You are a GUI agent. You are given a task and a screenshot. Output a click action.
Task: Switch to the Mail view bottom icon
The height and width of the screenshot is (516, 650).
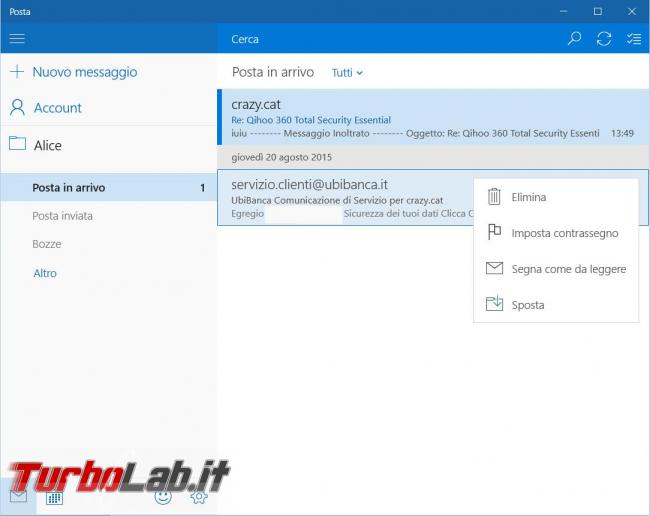18,497
